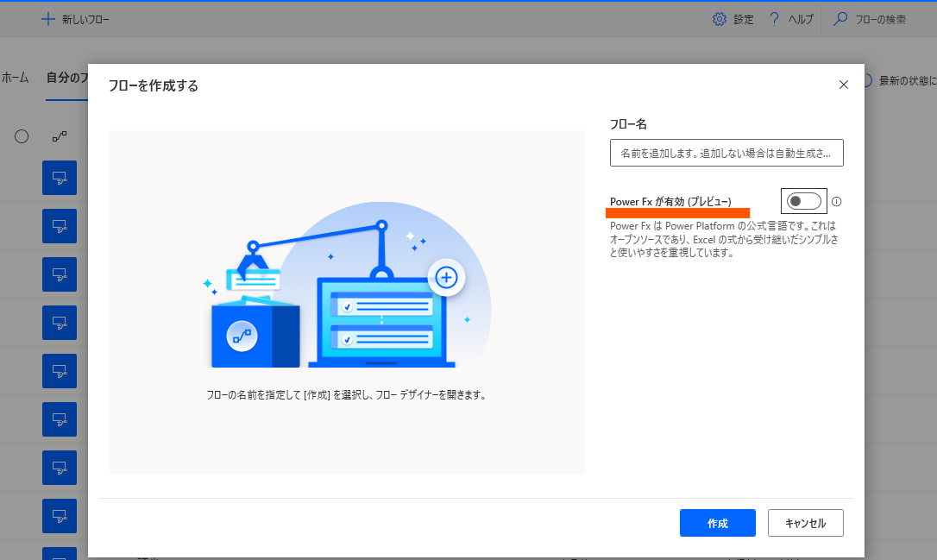Click the bottom desktop flow icon

pyautogui.click(x=60, y=554)
